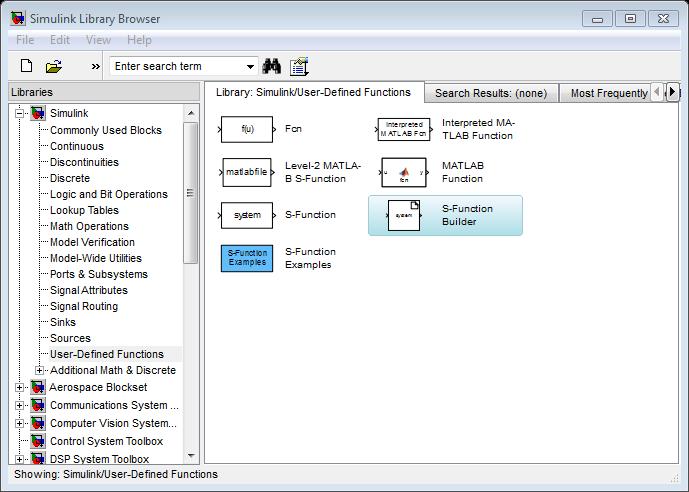Click the Interpreted MATLAB Function label text

click(478, 129)
